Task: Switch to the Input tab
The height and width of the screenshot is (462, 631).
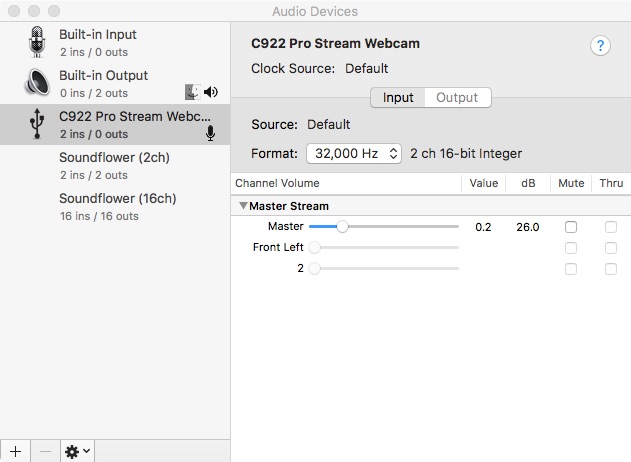Action: 398,98
